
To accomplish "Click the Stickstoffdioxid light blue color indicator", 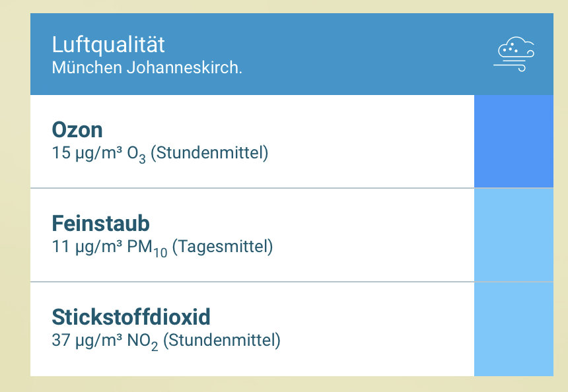I will tap(514, 329).
